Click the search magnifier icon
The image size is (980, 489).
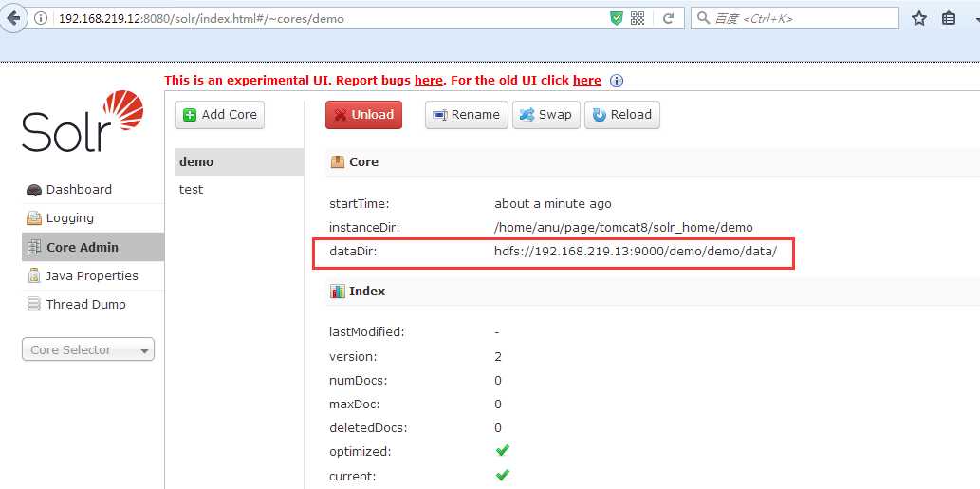(x=703, y=18)
